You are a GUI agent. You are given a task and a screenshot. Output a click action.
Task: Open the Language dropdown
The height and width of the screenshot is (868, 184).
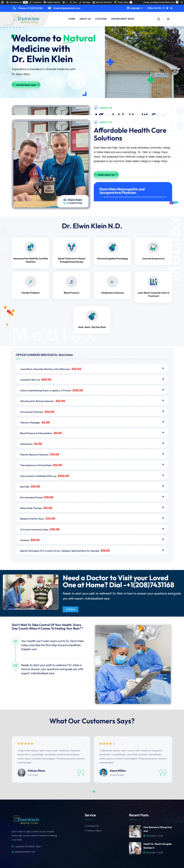click(x=135, y=8)
